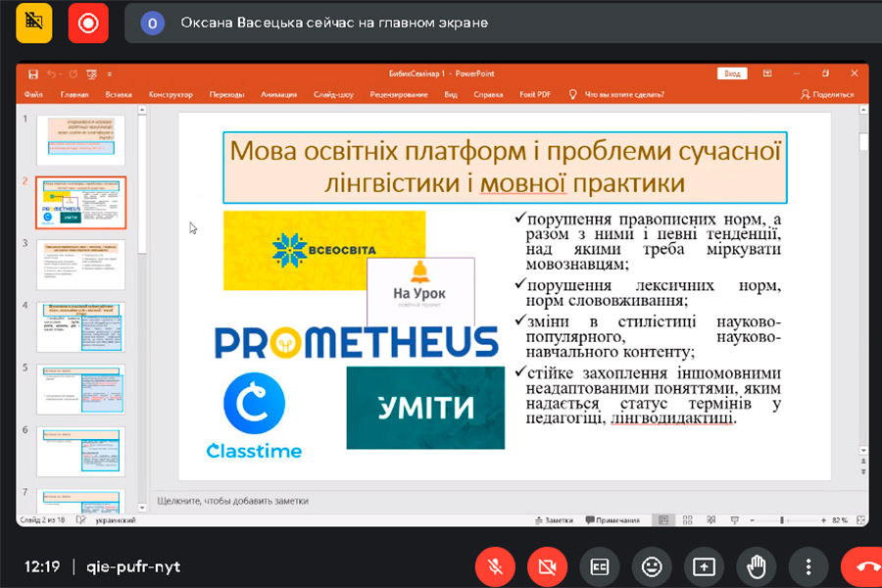Click the slide title text box
Viewport: 882px width, 588px height.
coord(505,168)
